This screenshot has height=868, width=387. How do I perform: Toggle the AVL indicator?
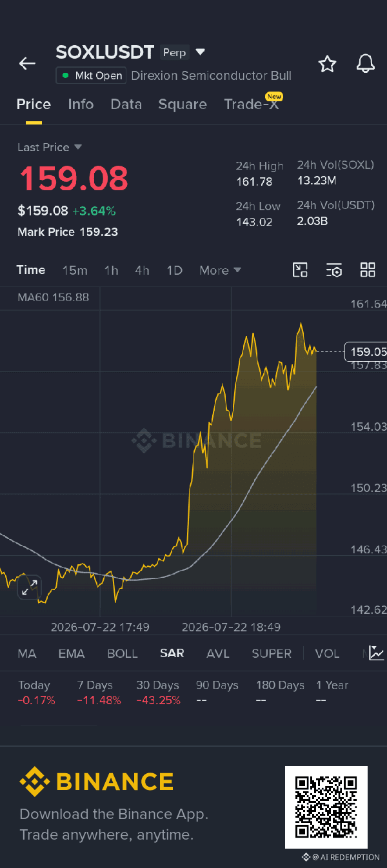(218, 653)
